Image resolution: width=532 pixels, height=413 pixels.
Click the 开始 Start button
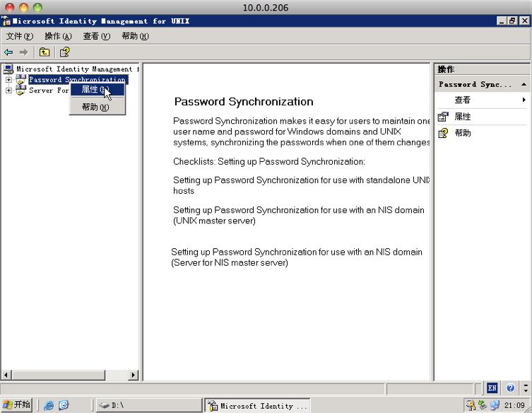point(17,405)
